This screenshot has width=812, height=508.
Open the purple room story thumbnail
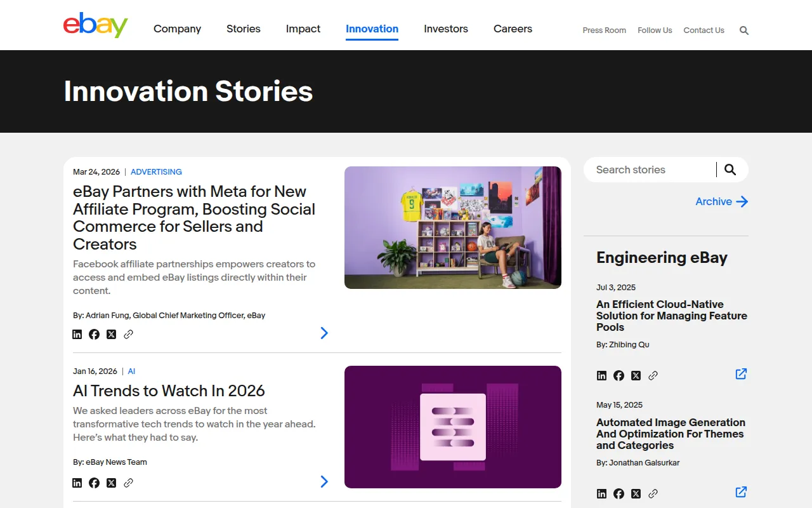(453, 227)
